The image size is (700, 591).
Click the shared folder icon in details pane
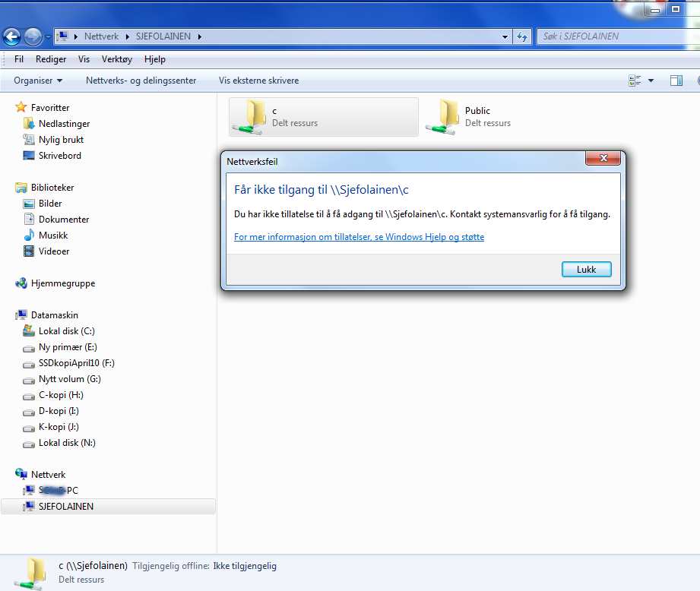pyautogui.click(x=30, y=574)
